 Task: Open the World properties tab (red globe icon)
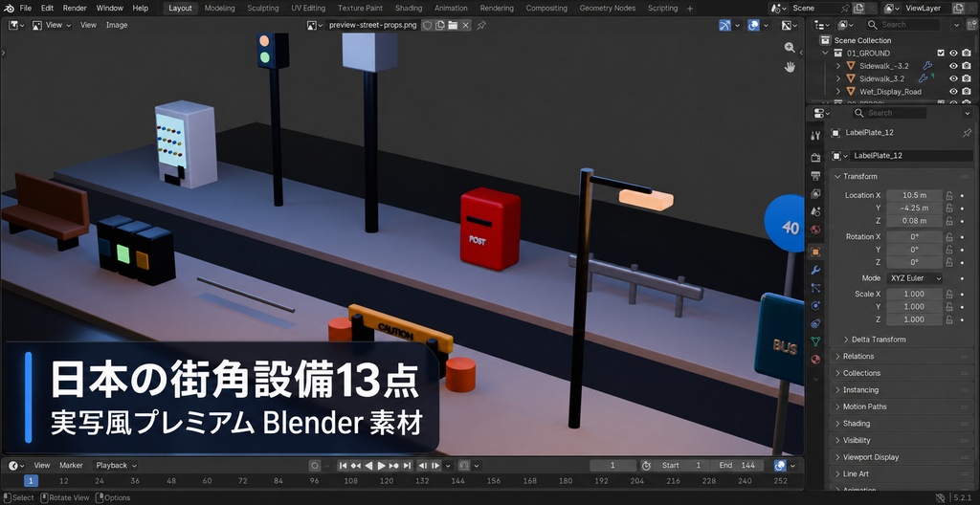(x=815, y=230)
